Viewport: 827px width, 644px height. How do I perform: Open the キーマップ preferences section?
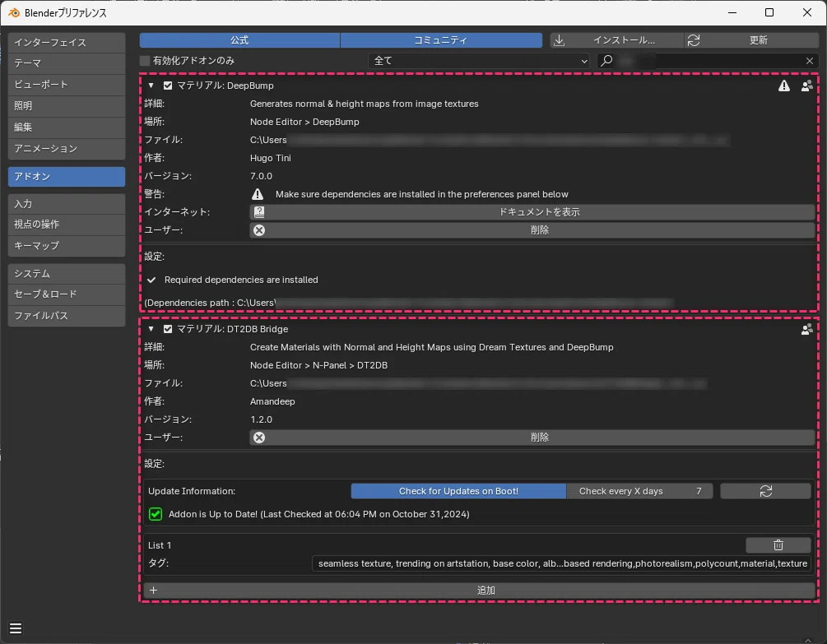67,246
